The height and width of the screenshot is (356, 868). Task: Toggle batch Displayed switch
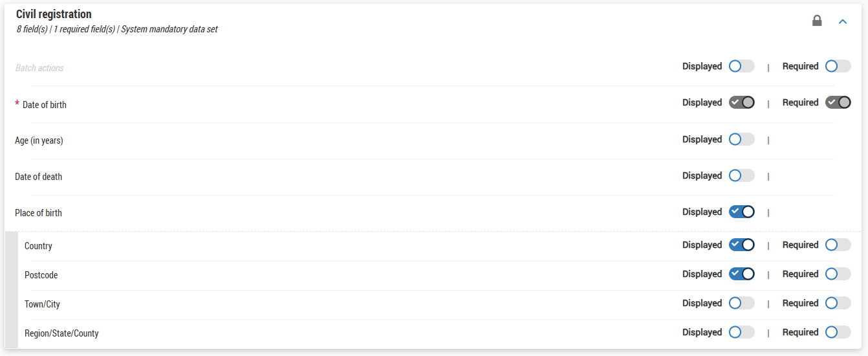click(741, 66)
